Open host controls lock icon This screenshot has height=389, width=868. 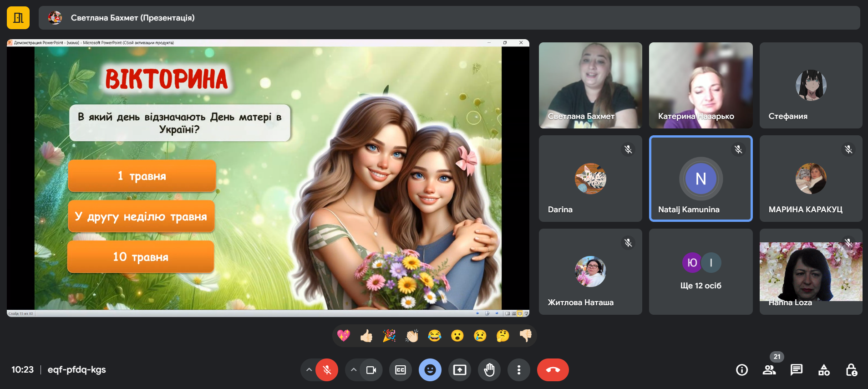click(x=851, y=370)
